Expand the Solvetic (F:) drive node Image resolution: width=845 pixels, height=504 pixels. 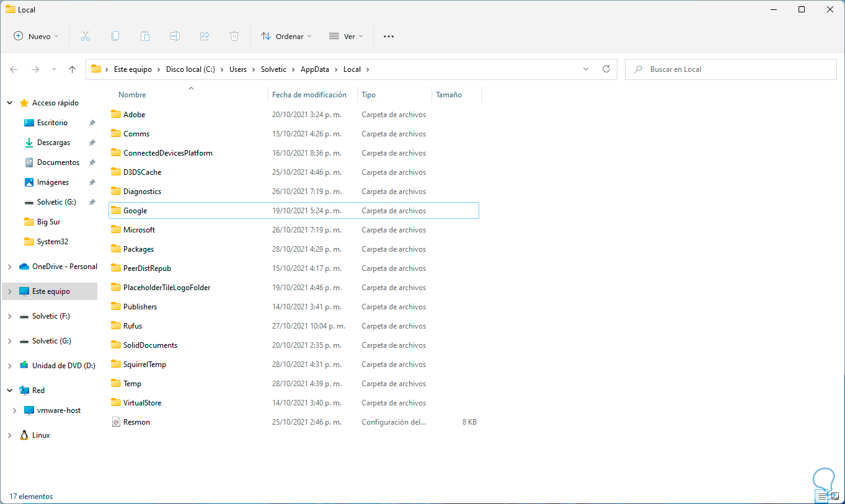click(x=9, y=316)
